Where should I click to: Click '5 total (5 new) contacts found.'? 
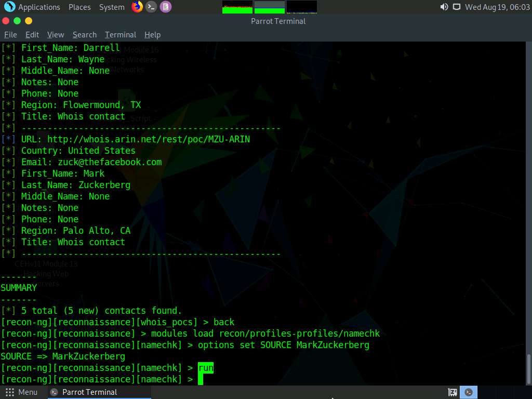click(101, 311)
